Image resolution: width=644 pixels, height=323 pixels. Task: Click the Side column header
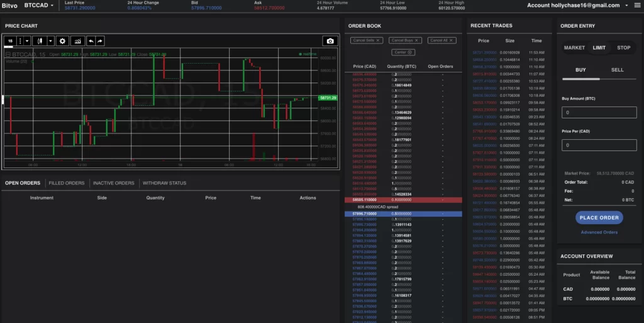[x=102, y=198]
